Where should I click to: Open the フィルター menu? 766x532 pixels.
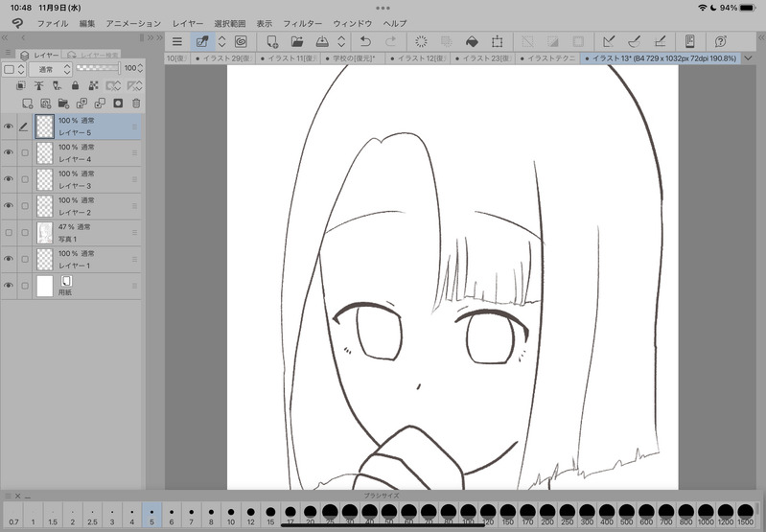pyautogui.click(x=302, y=23)
